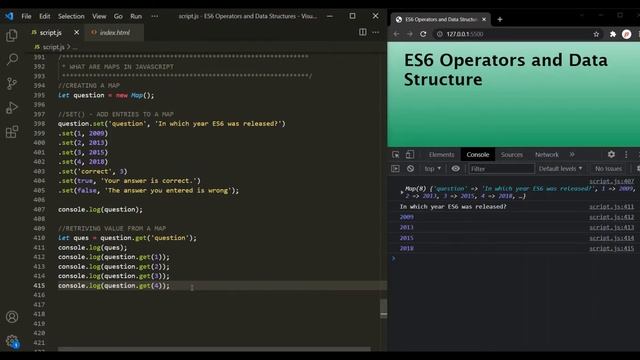Bookmark this page with the star icon
Viewport: 640px width, 360px height.
click(x=596, y=34)
